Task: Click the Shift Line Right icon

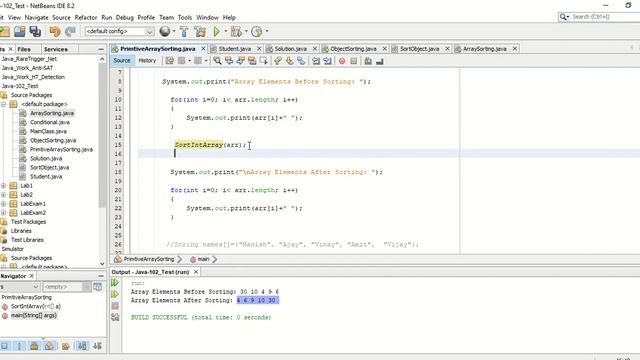Action: tap(327, 61)
